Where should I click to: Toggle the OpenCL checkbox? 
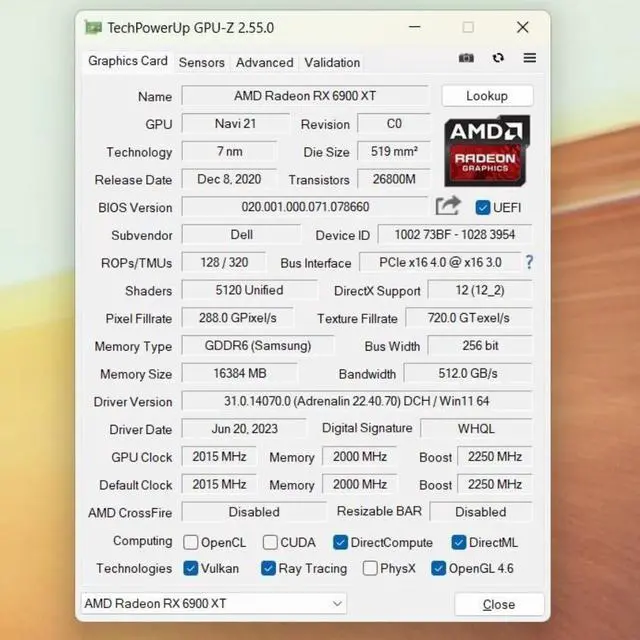[191, 542]
